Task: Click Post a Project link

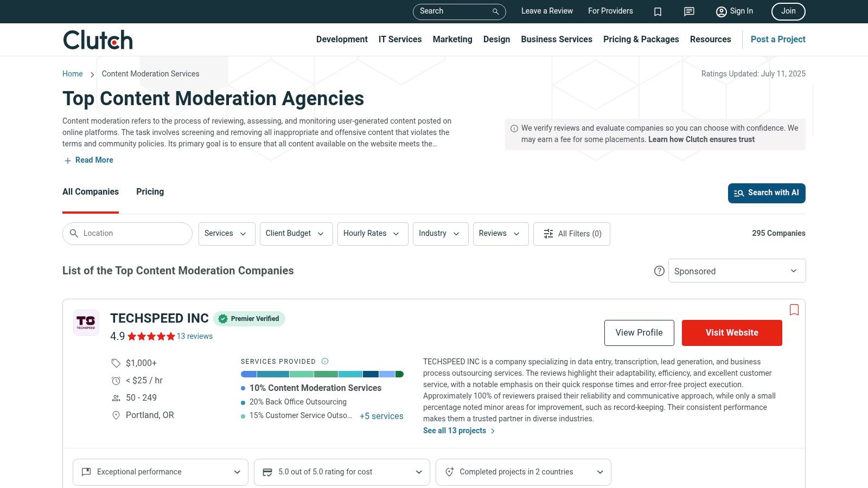Action: point(778,40)
